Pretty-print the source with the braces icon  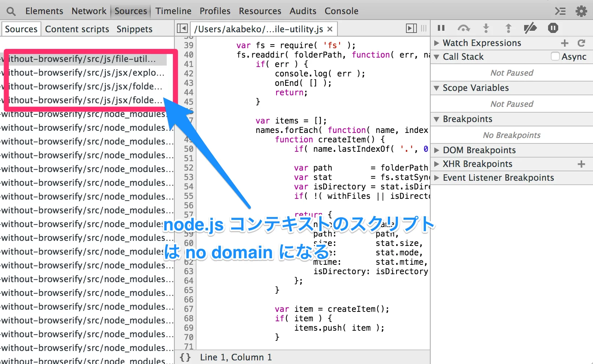(185, 357)
